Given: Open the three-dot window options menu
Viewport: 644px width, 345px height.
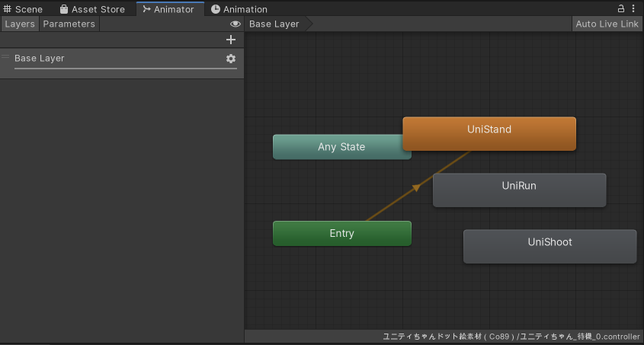Looking at the screenshot, I should (633, 8).
